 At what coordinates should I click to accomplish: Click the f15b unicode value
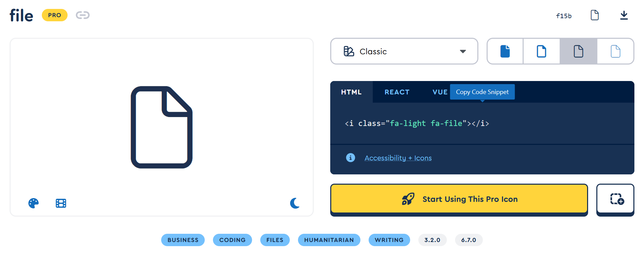(x=563, y=16)
